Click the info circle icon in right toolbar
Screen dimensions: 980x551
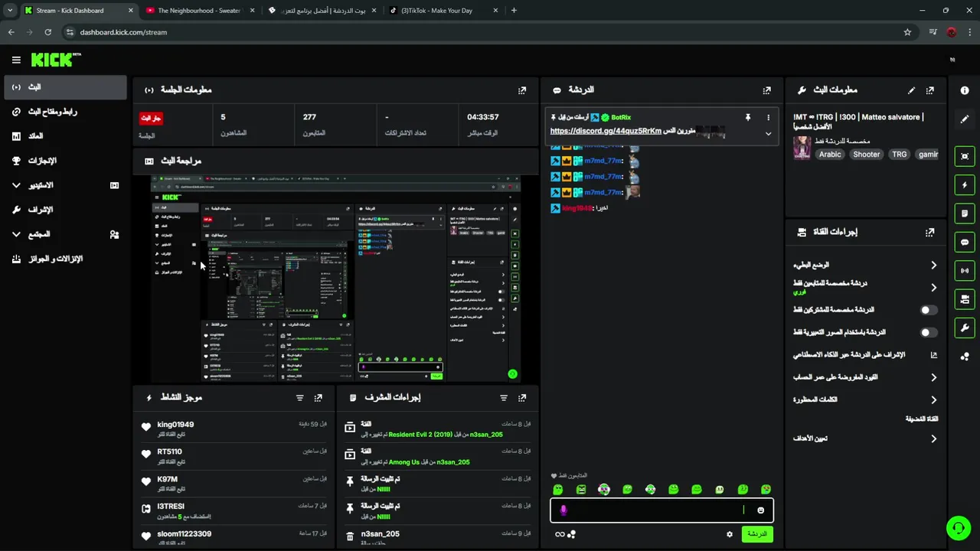965,90
